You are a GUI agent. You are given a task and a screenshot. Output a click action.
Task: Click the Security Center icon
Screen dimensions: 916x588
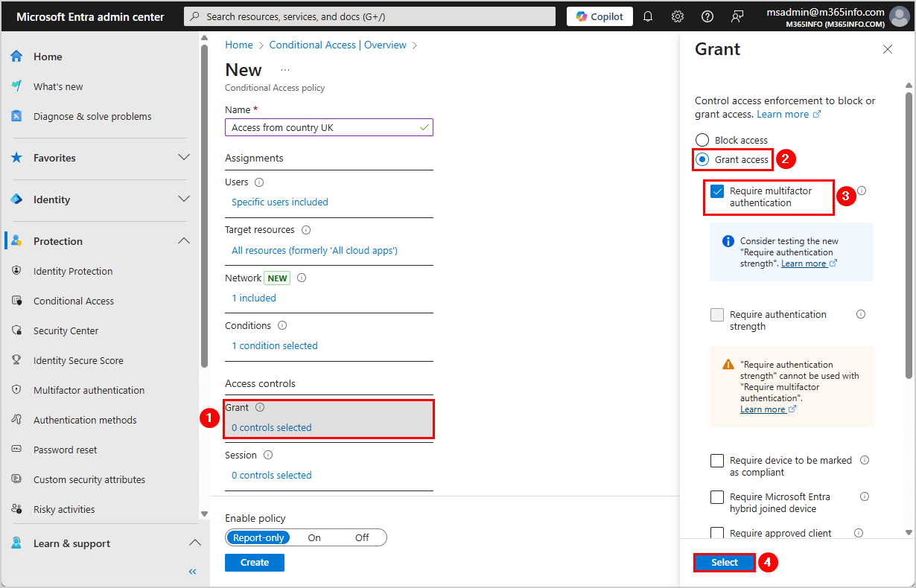tap(16, 330)
